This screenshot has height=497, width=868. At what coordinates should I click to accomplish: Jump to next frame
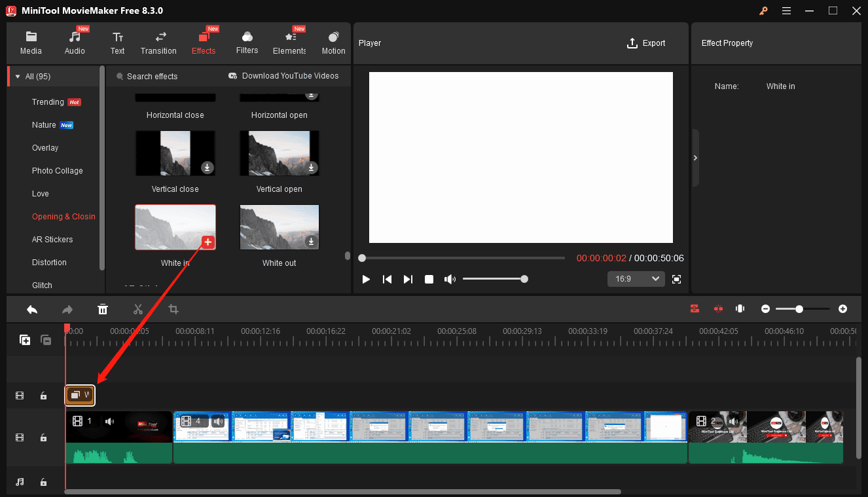click(408, 280)
